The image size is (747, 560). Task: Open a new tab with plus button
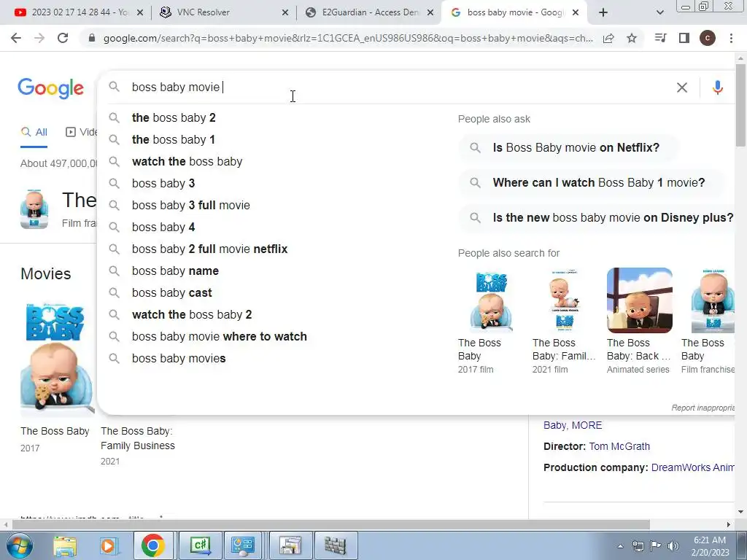coord(603,12)
